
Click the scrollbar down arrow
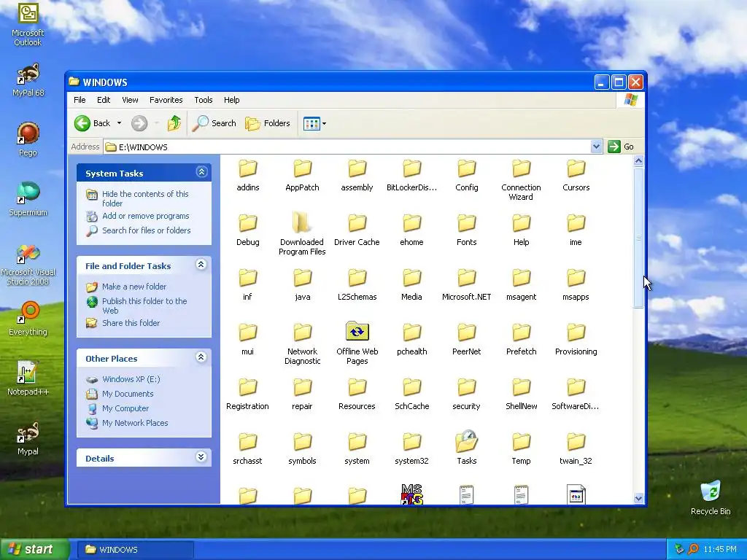click(638, 498)
